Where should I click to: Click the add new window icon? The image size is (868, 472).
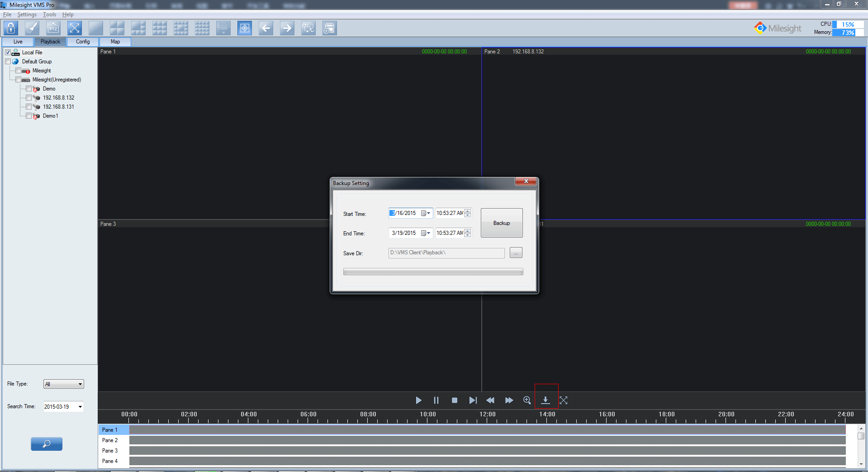[330, 28]
